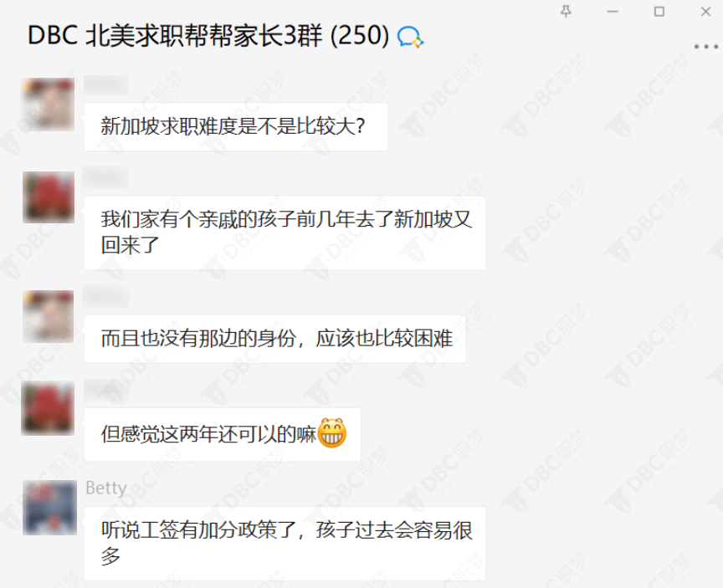Pin the chat window on top
Viewport: 723px width, 588px height.
tap(566, 11)
